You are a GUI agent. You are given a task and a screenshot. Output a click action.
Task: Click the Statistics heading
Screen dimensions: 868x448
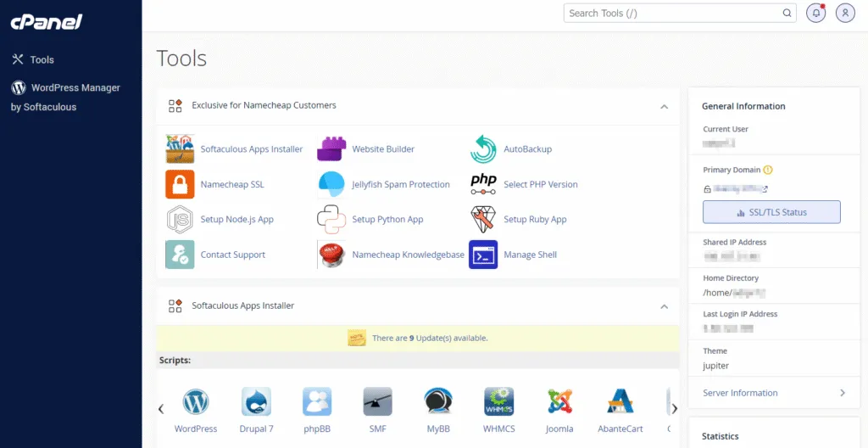(x=721, y=436)
